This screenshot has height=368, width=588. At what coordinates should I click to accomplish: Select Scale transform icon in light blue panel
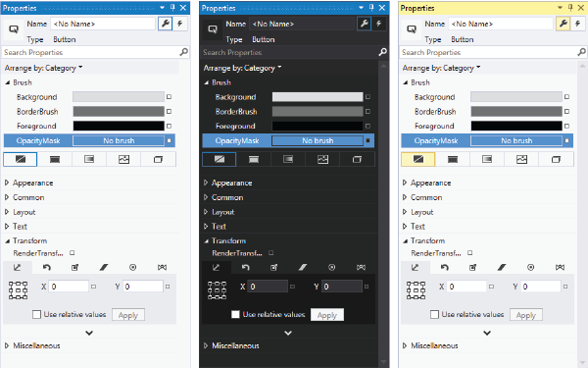click(x=75, y=267)
